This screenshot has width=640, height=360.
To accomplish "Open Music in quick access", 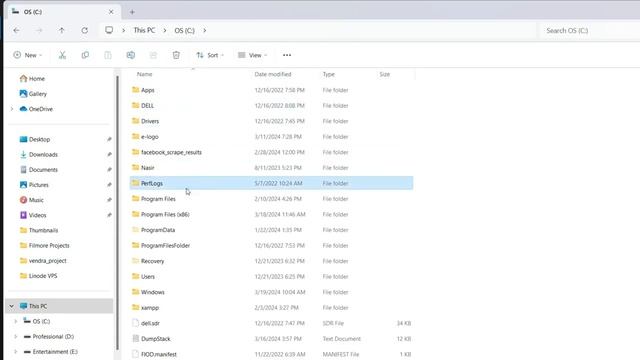I will (32, 200).
